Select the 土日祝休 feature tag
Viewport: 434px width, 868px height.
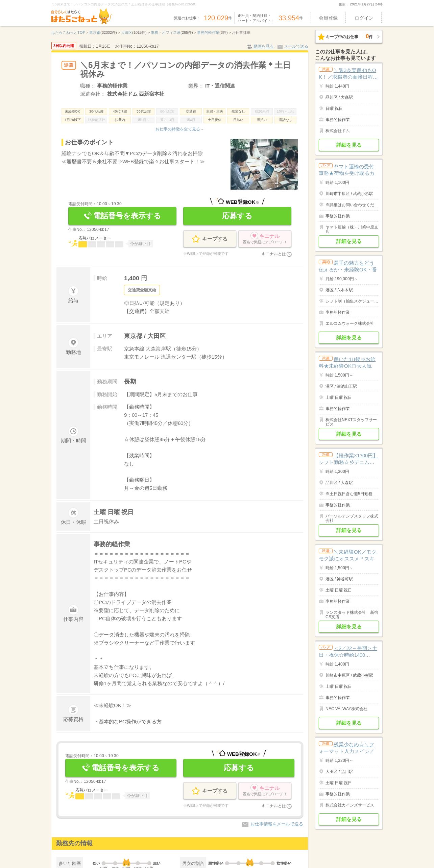[x=215, y=120]
